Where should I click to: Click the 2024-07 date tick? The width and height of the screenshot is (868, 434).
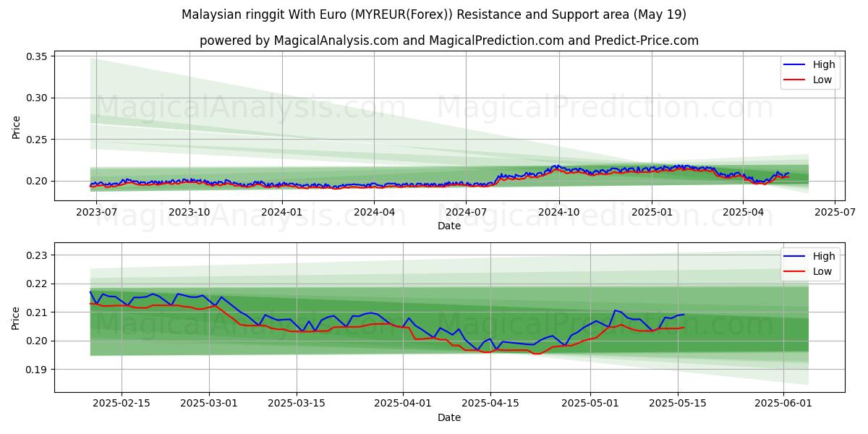[466, 213]
